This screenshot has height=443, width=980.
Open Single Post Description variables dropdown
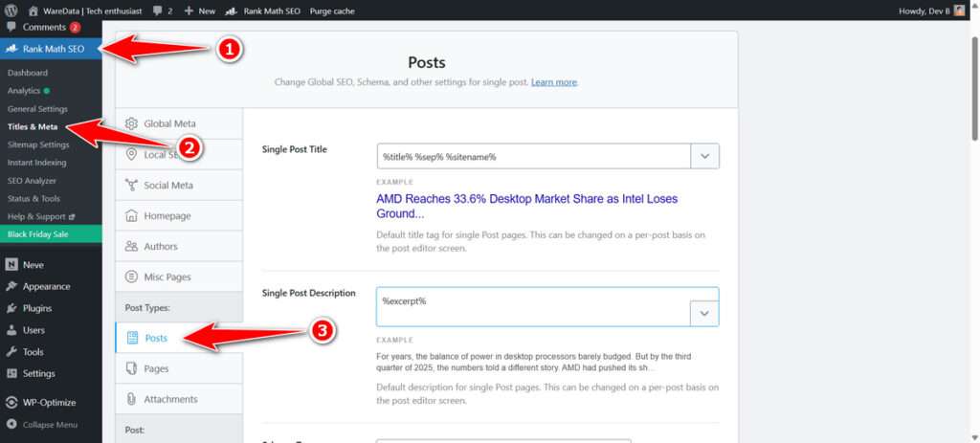(x=704, y=313)
